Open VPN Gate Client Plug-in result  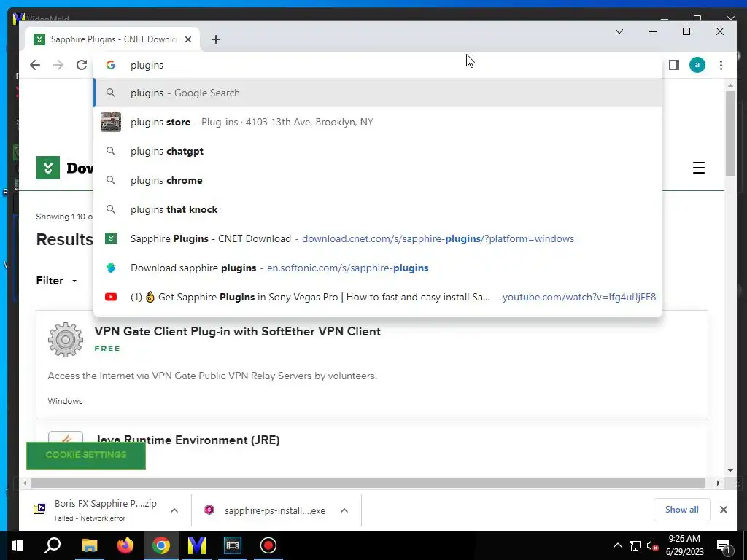[237, 332]
